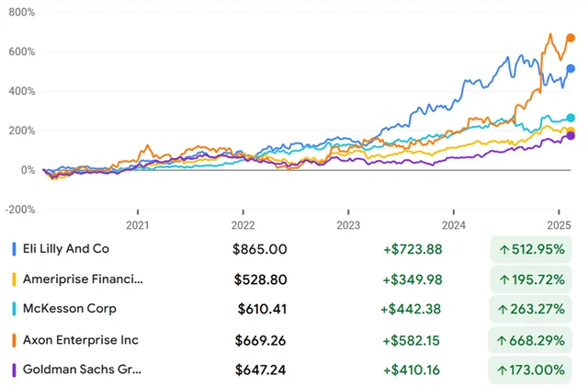Open the truncated Goldman Sachs stock name
This screenshot has width=588, height=387.
(x=83, y=371)
